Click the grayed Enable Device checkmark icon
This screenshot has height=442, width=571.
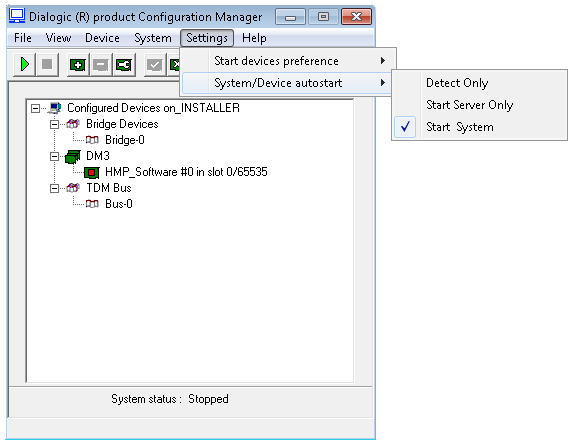tap(155, 65)
